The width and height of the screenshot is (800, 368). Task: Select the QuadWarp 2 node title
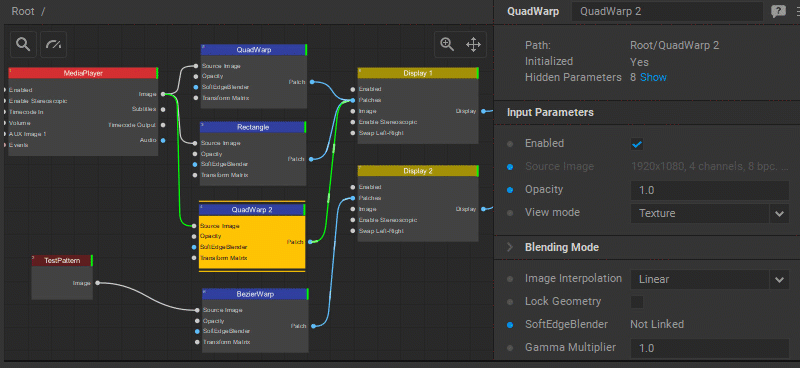[x=252, y=210]
